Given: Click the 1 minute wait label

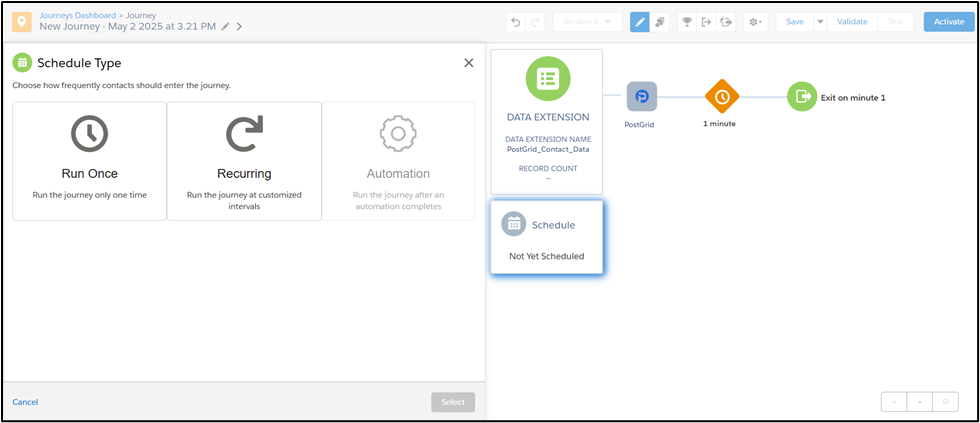Looking at the screenshot, I should pyautogui.click(x=719, y=124).
